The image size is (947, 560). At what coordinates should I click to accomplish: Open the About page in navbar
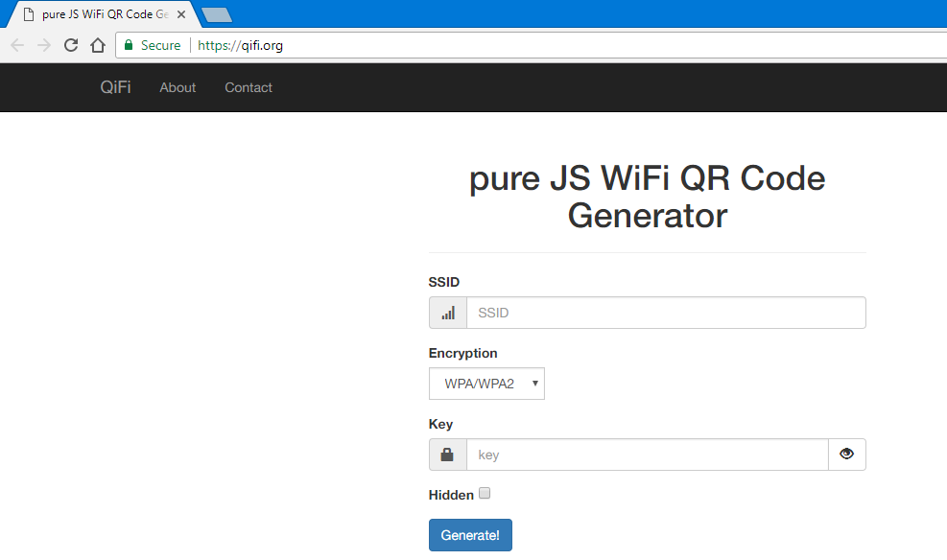178,87
